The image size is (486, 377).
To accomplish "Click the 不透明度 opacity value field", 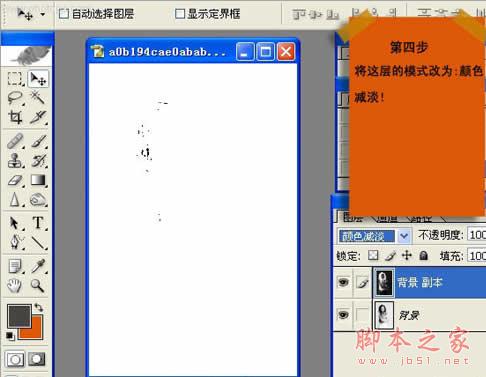I will (477, 235).
